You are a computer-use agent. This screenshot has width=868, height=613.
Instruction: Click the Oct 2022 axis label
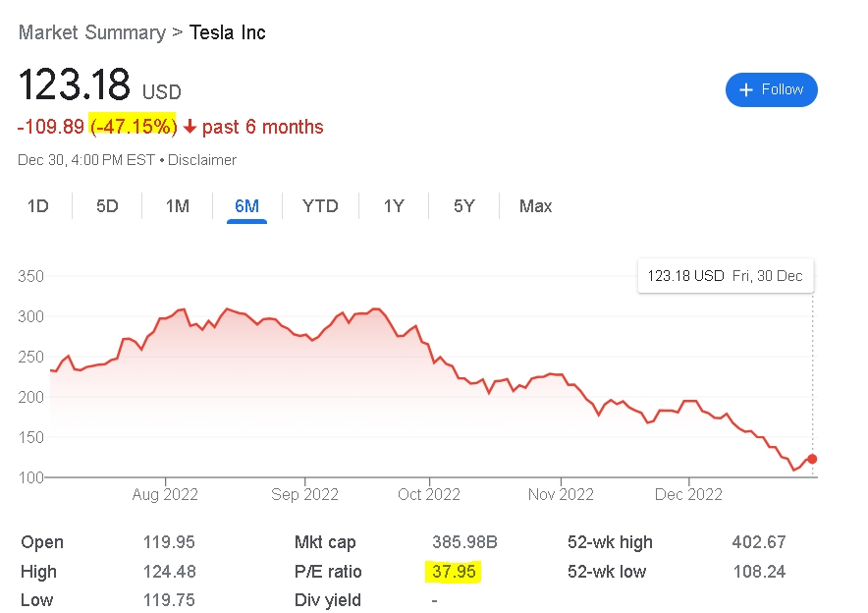tap(429, 494)
